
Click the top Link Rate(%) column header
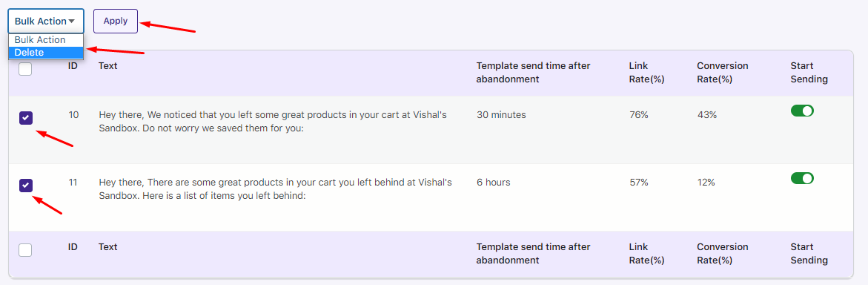click(646, 73)
